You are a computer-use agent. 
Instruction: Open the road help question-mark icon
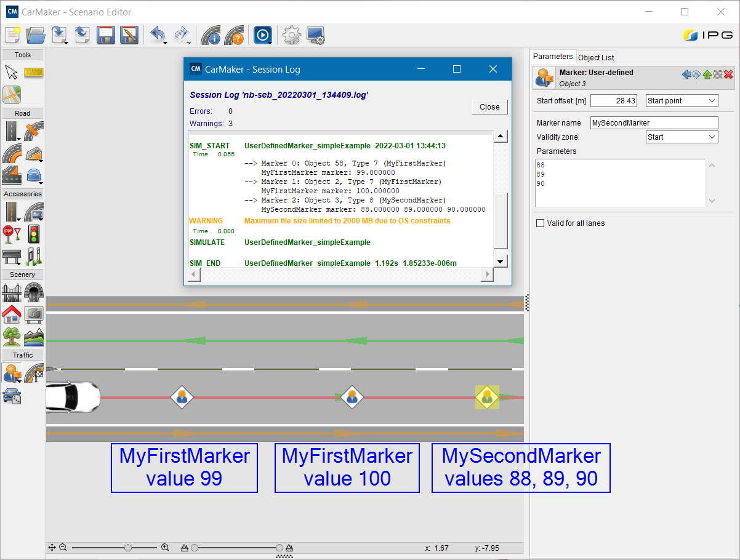[234, 36]
